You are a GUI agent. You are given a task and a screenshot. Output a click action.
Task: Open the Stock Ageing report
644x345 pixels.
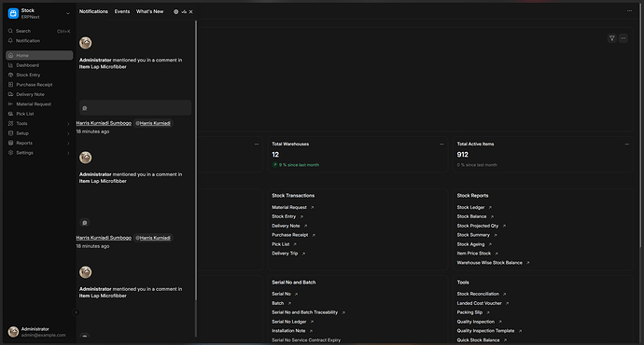point(470,244)
